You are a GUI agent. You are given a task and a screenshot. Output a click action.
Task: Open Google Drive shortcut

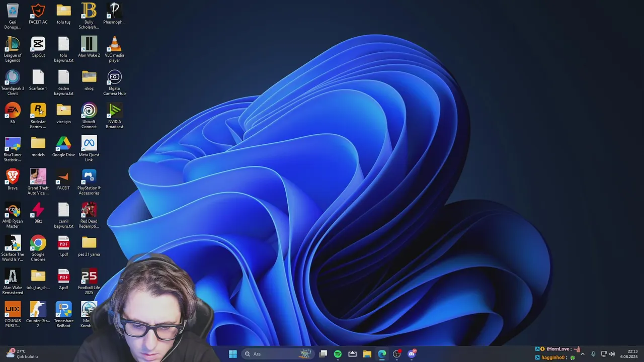(x=63, y=147)
